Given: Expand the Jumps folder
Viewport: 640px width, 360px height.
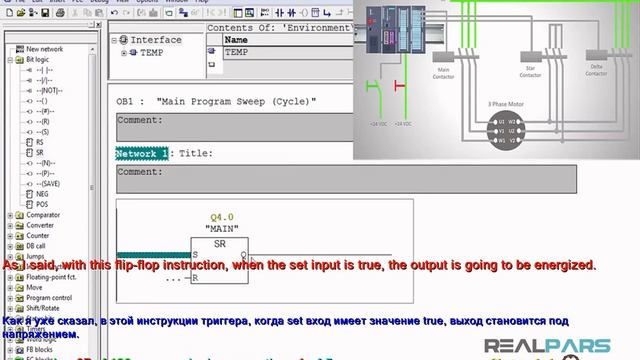Looking at the screenshot, I should [x=10, y=257].
